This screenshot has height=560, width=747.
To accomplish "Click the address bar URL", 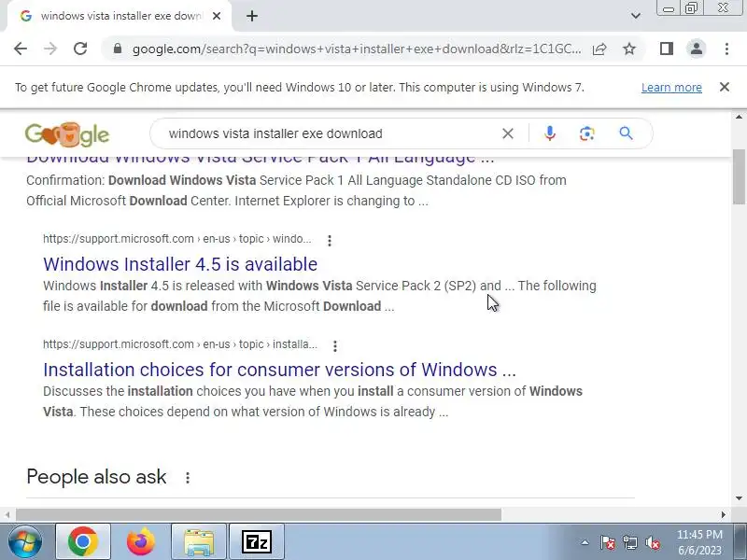I will point(357,49).
